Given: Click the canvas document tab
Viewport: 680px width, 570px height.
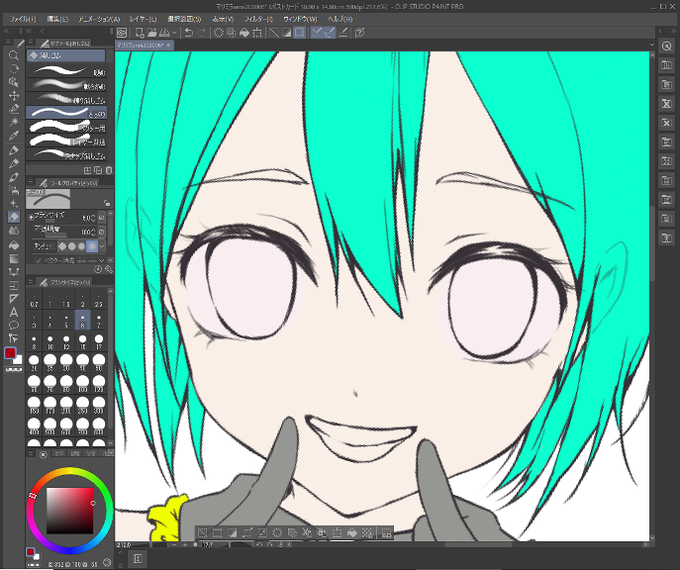Looking at the screenshot, I should tap(144, 45).
